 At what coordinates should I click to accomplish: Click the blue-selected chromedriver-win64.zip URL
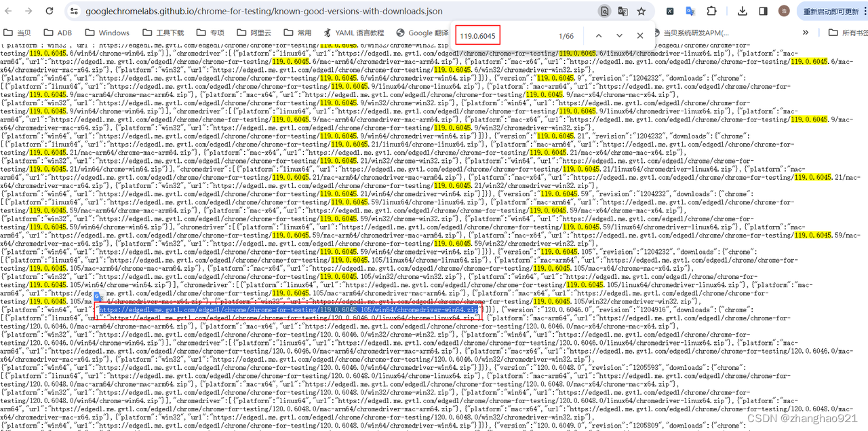[288, 310]
